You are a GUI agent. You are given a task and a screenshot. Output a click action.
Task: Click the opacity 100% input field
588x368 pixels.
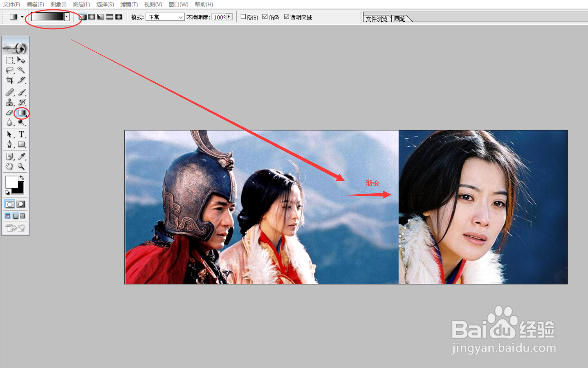(219, 17)
